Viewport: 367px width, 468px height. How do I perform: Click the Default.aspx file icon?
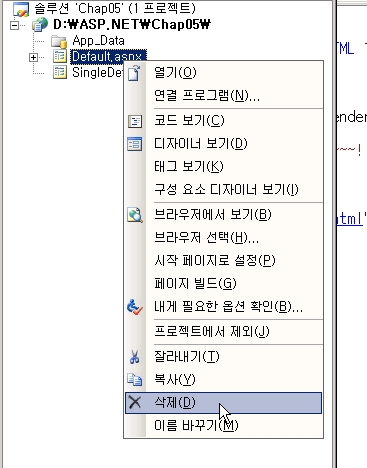pyautogui.click(x=60, y=57)
